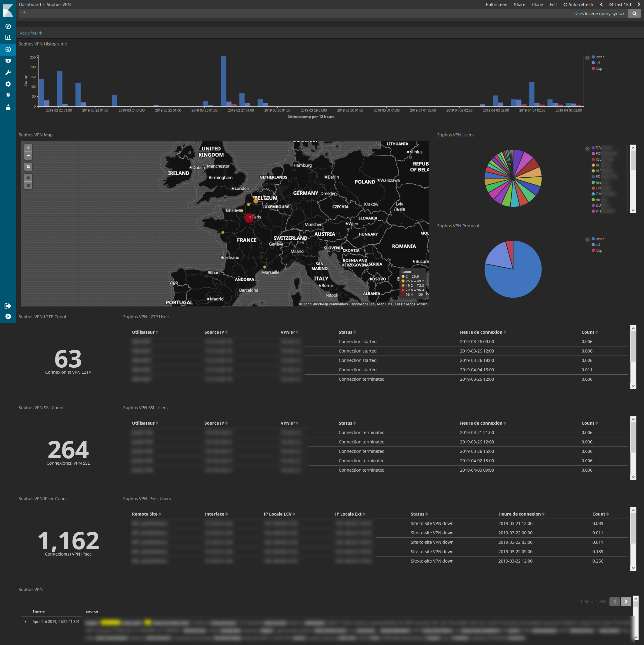Open the Edit menu item

point(553,5)
